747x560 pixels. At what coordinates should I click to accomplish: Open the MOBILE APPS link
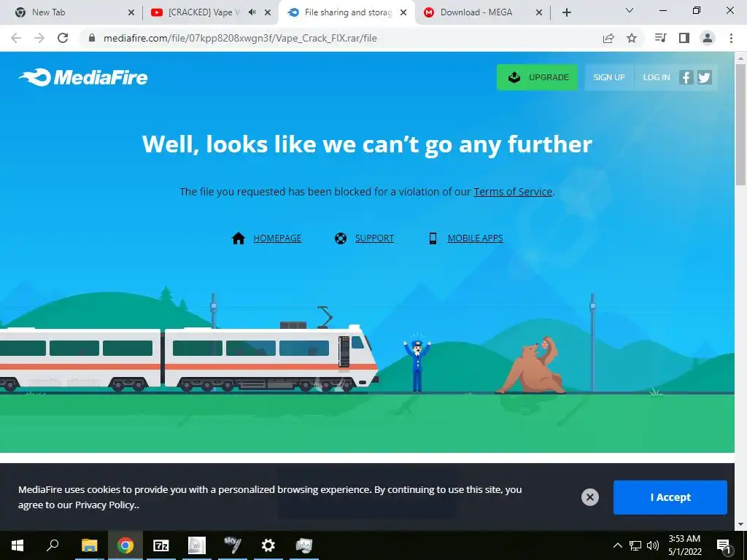[x=475, y=238]
